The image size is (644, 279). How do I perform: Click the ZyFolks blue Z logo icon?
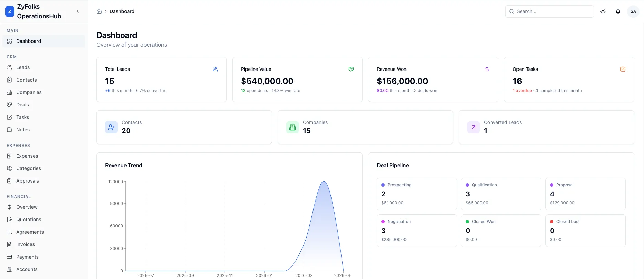10,11
